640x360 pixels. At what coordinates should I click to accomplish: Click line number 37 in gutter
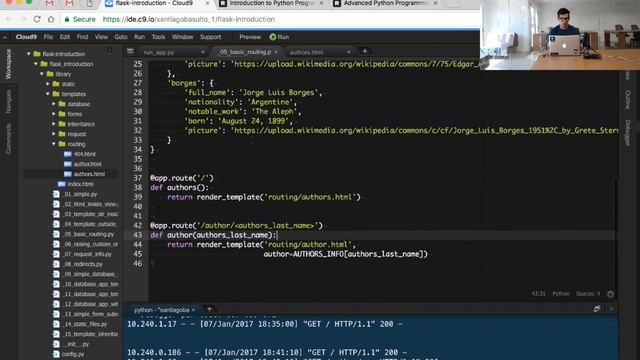[138, 178]
